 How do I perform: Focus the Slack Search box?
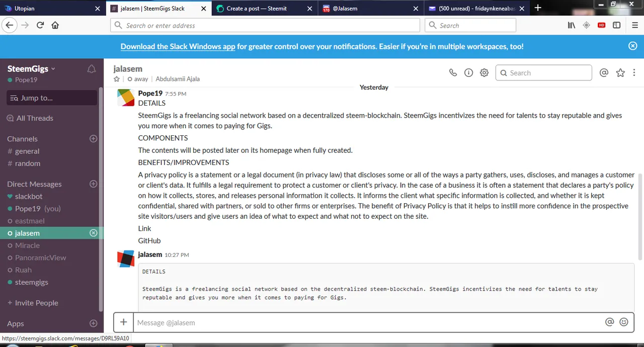click(x=543, y=73)
